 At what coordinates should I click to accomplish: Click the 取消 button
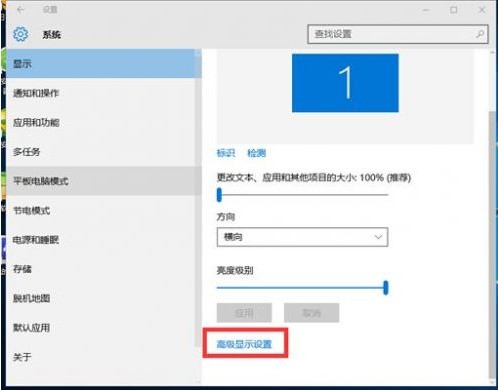coord(311,313)
